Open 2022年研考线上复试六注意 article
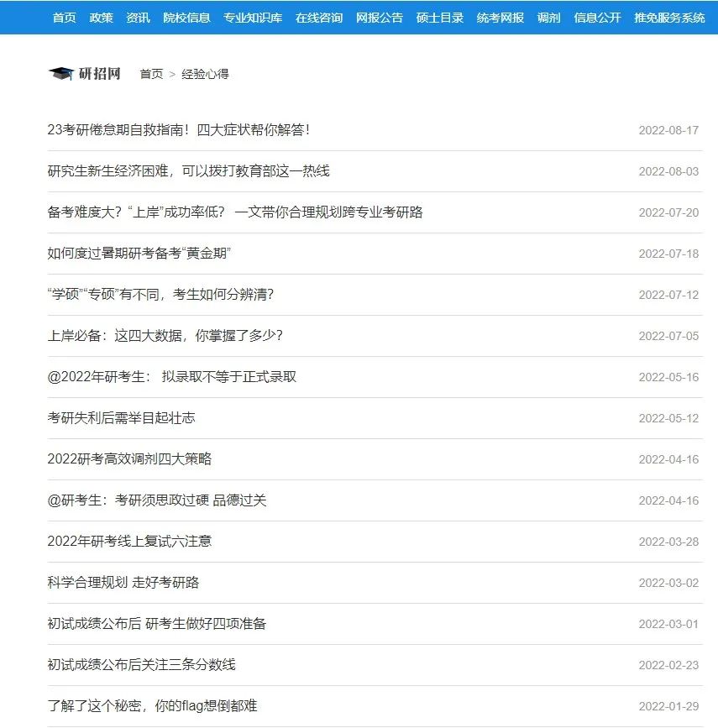Screen dimensions: 718x728 [x=129, y=542]
